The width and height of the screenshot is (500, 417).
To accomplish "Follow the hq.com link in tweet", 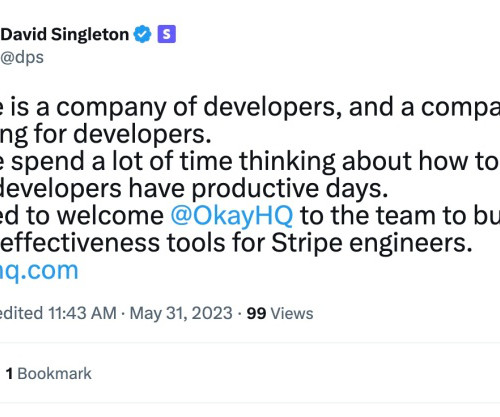I will point(39,270).
